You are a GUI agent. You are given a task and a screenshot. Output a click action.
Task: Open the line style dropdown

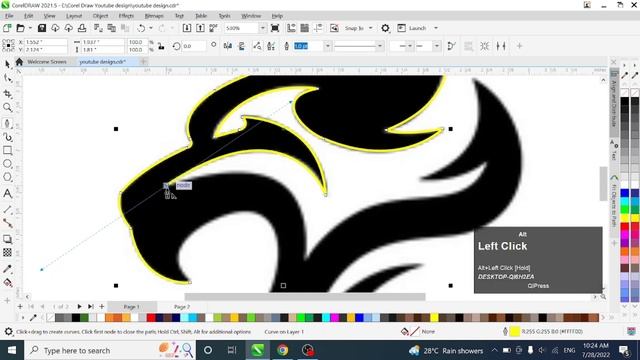coord(380,46)
